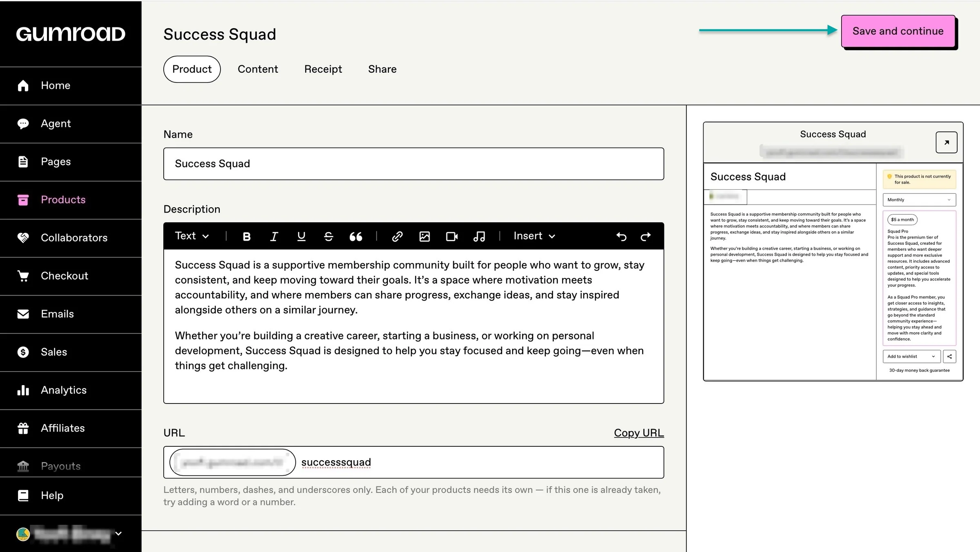Undo the last description edit

tap(621, 236)
